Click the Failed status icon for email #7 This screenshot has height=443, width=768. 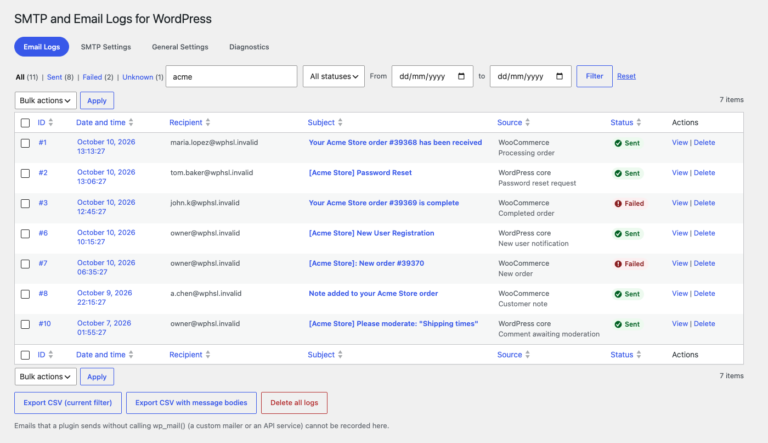pyautogui.click(x=618, y=264)
